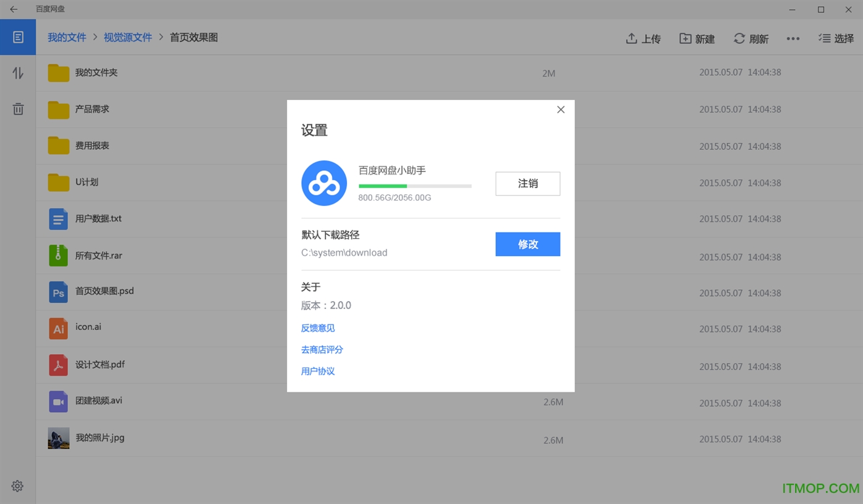Viewport: 863px width, 504px height.
Task: Click the U计划 folder icon
Action: coord(58,182)
